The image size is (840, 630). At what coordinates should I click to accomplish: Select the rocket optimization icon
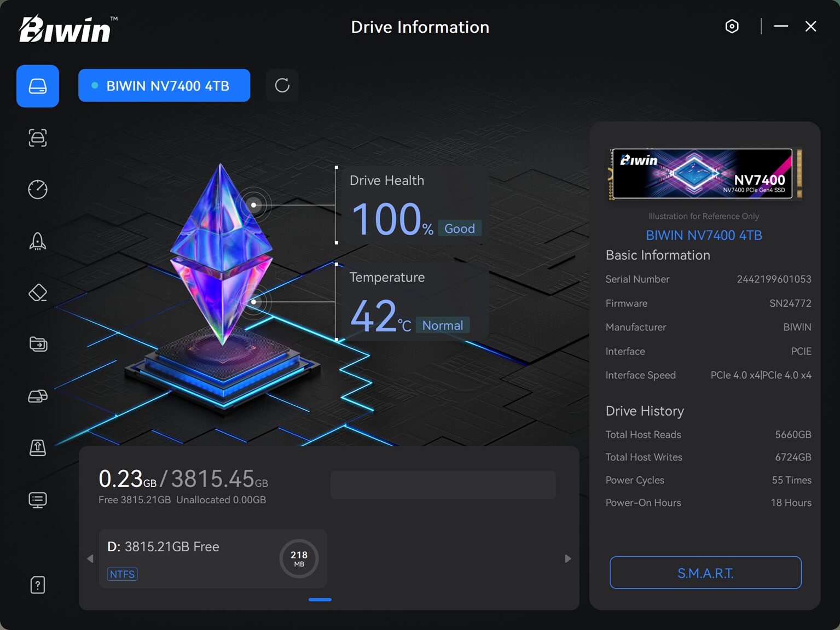(x=38, y=241)
